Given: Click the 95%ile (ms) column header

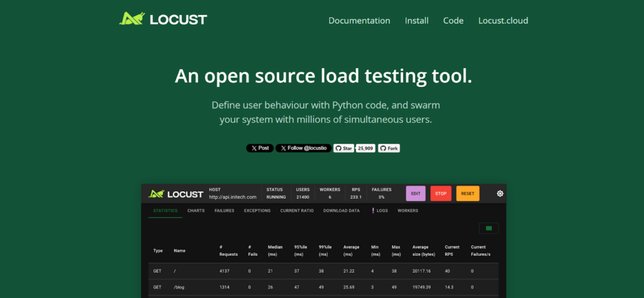Looking at the screenshot, I should (x=301, y=251).
